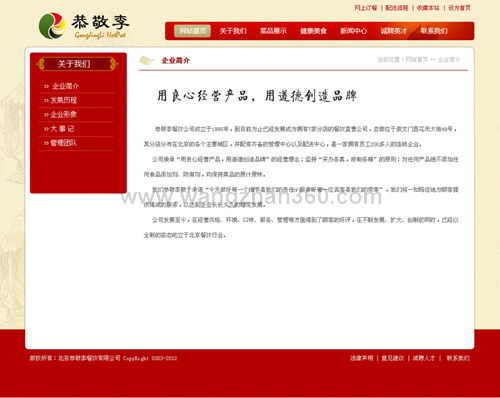This screenshot has width=500, height=398.
Task: Go to 关于我们 in the top menu
Action: [233, 31]
